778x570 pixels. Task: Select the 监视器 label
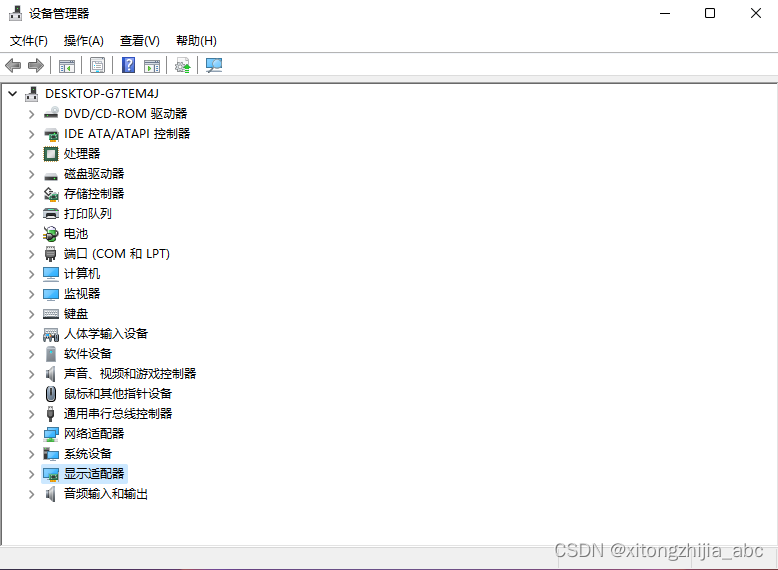click(82, 294)
